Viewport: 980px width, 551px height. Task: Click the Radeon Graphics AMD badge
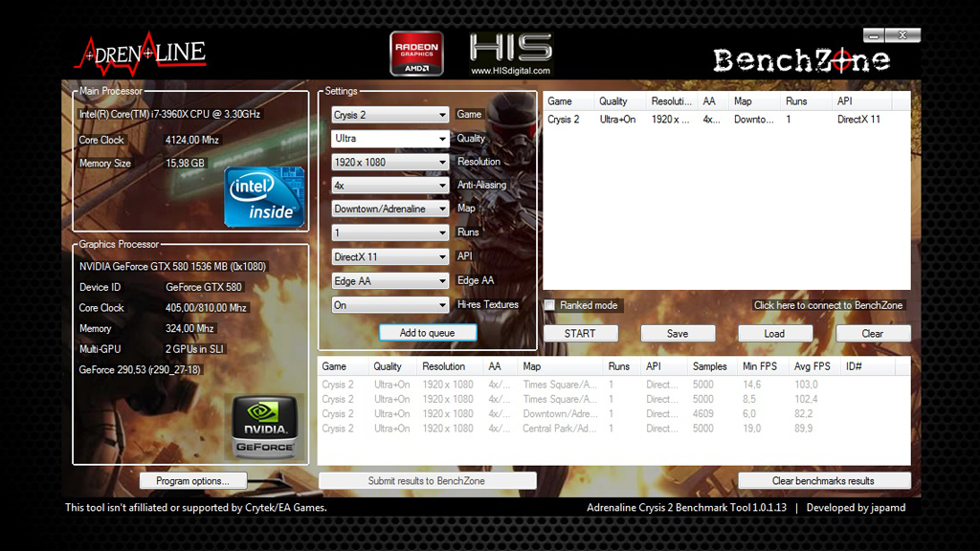point(416,54)
